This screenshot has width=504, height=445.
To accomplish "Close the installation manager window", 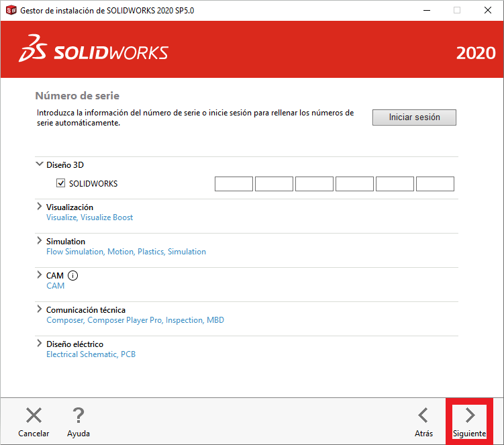I will [x=488, y=10].
